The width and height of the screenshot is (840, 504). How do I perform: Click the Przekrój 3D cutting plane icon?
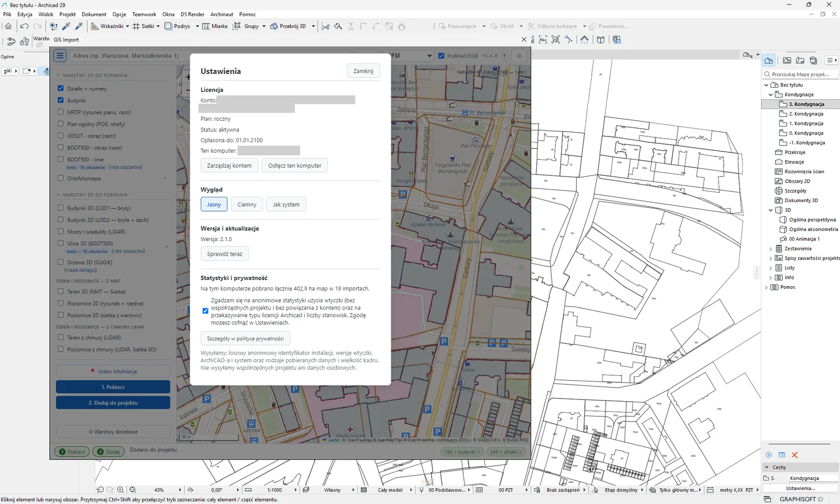(x=274, y=26)
